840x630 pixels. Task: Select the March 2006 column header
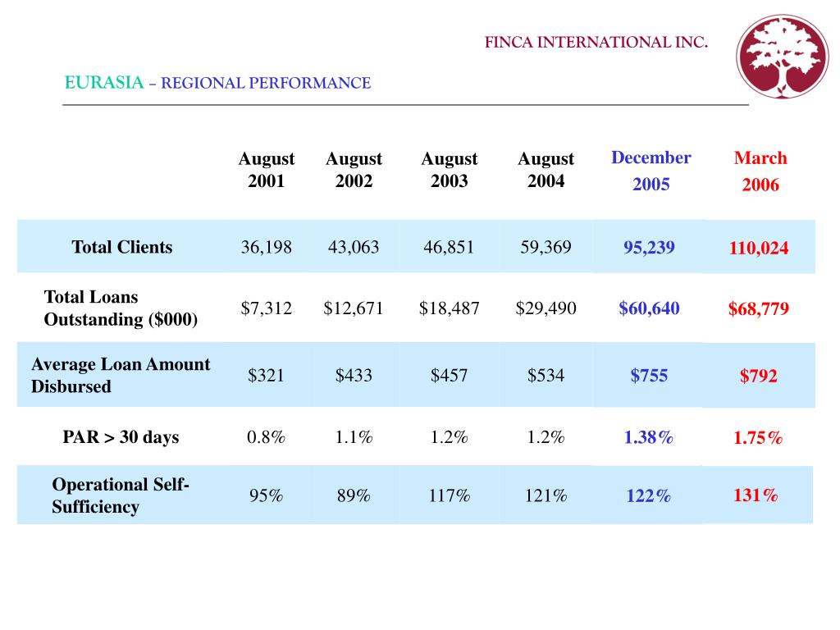pyautogui.click(x=760, y=171)
